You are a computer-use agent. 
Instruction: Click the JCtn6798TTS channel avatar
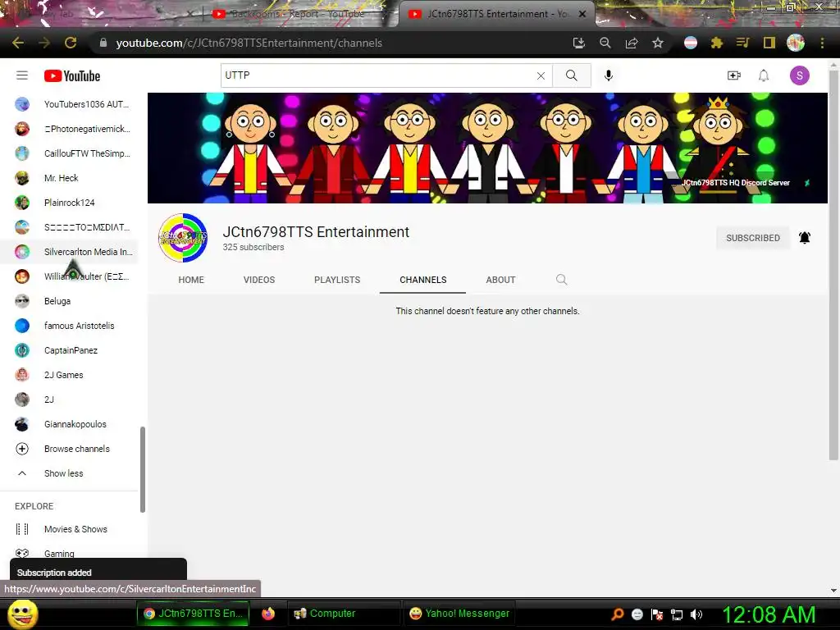pyautogui.click(x=183, y=238)
